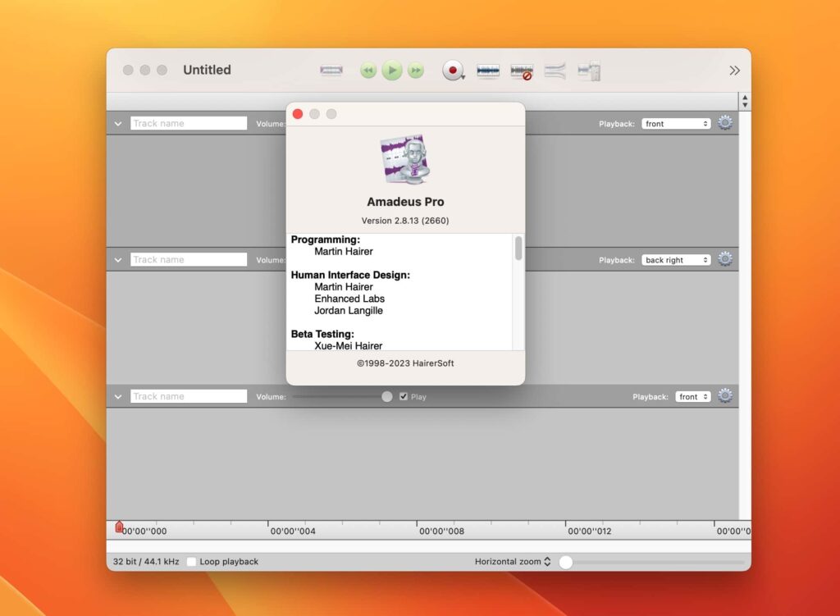The image size is (840, 616).
Task: Enable Loop playback
Action: [x=191, y=562]
